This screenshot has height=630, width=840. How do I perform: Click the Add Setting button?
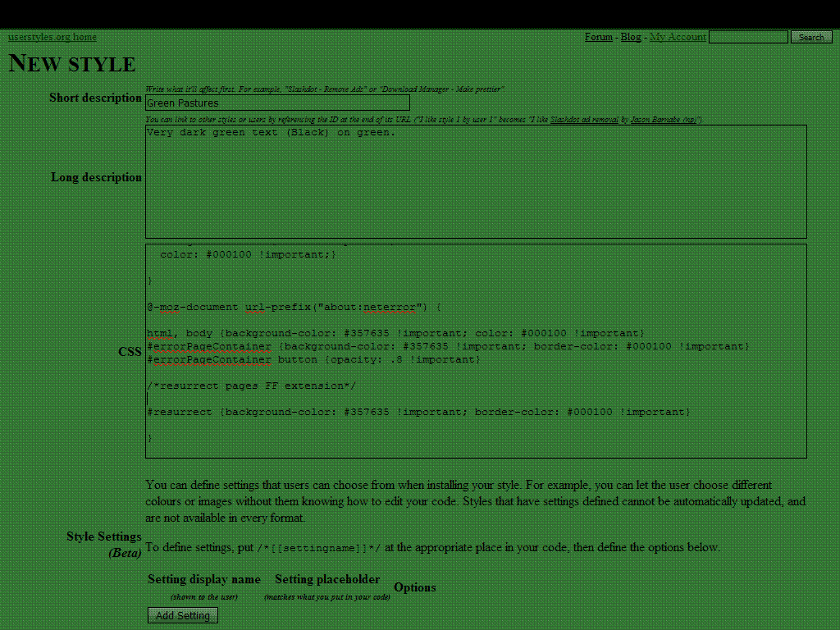183,615
